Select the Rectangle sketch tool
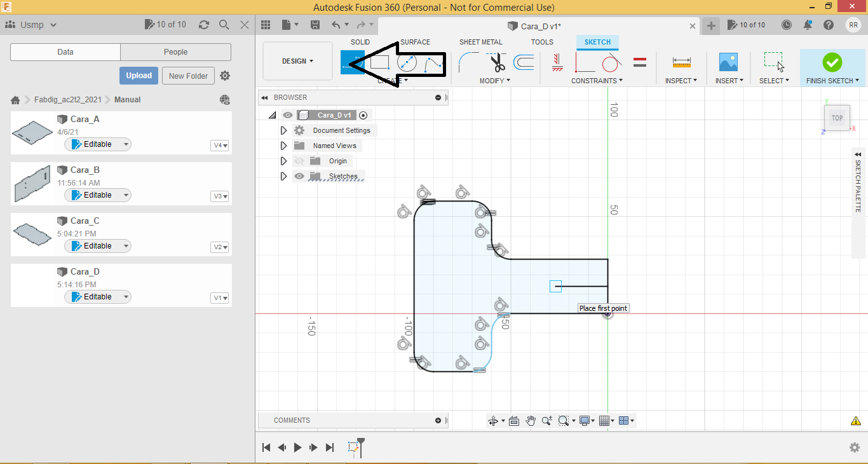Image resolution: width=868 pixels, height=464 pixels. tap(379, 62)
